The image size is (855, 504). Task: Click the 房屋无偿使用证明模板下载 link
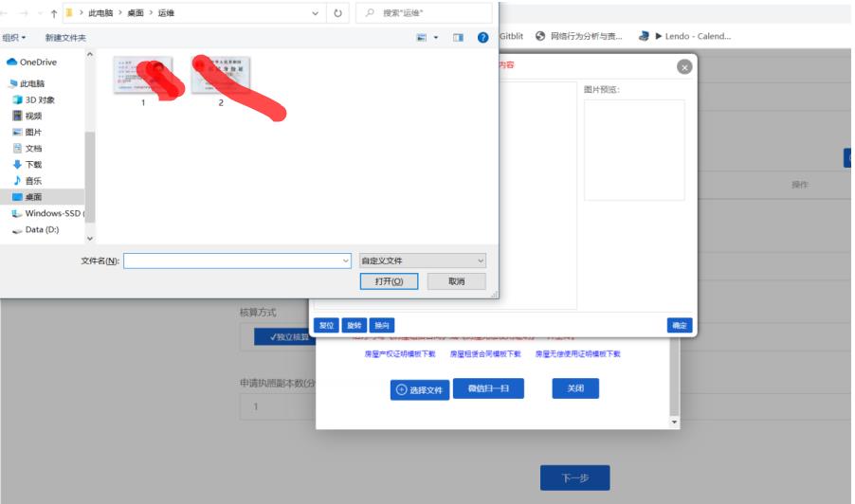click(x=577, y=354)
